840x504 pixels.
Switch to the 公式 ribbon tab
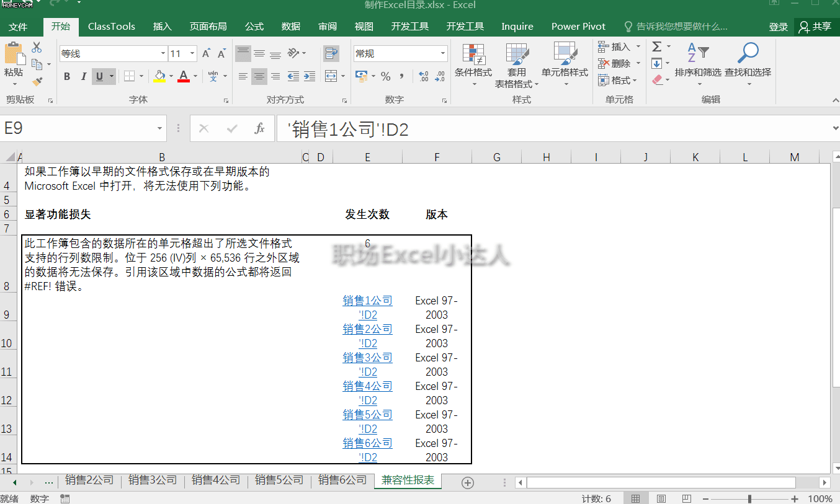[x=254, y=27]
